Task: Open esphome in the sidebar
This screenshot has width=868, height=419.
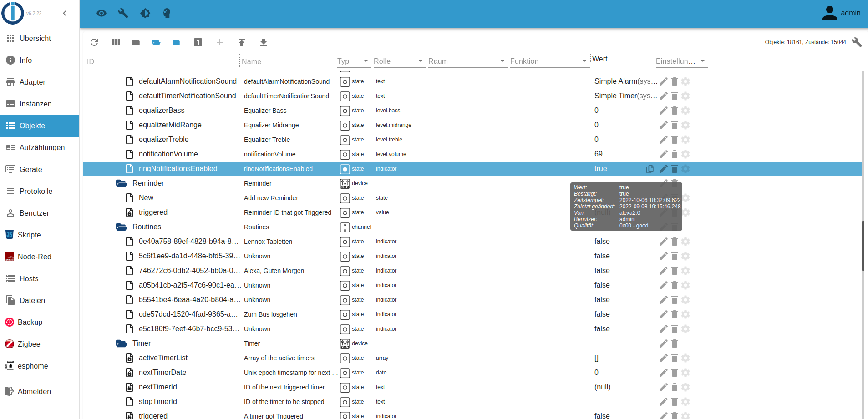Action: click(40, 366)
